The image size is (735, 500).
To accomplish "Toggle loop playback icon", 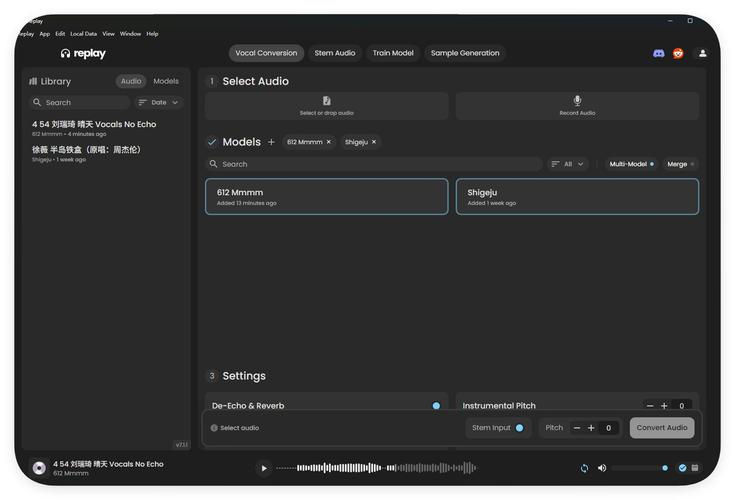I will tap(584, 468).
